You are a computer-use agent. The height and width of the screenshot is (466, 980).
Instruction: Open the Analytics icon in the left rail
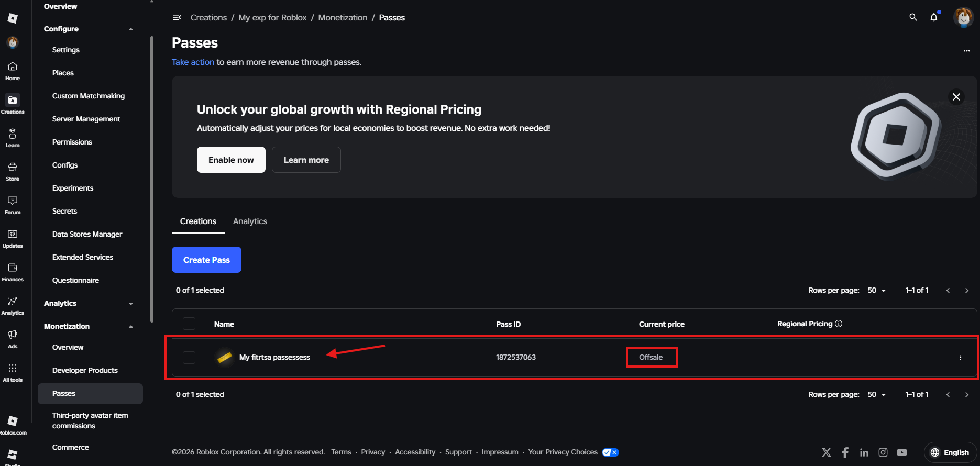tap(13, 305)
